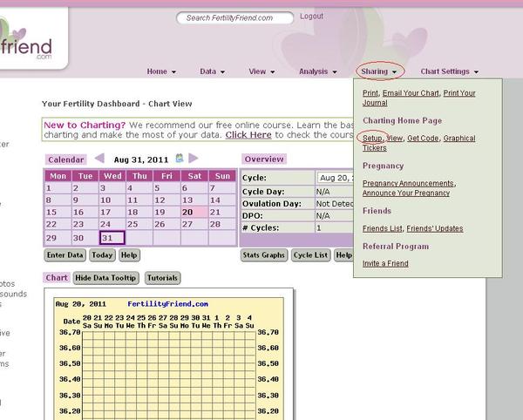Open the Cycle date selector
This screenshot has width=523, height=420.
(x=336, y=176)
